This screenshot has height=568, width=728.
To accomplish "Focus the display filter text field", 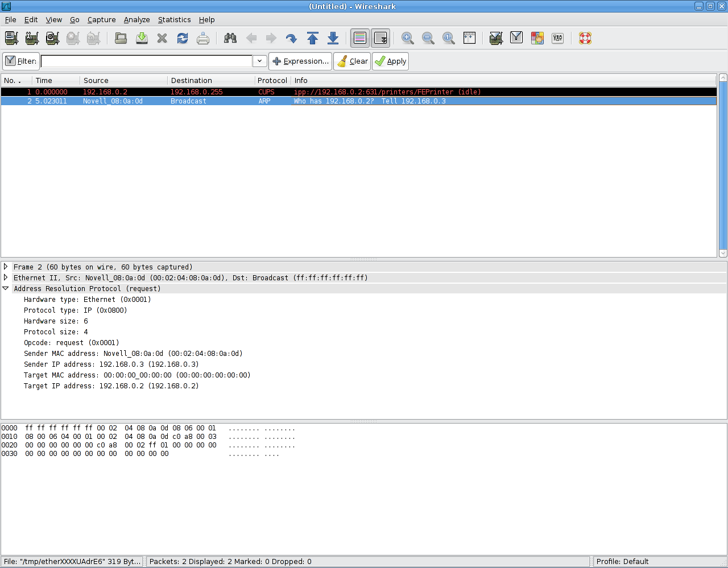I will click(x=146, y=61).
